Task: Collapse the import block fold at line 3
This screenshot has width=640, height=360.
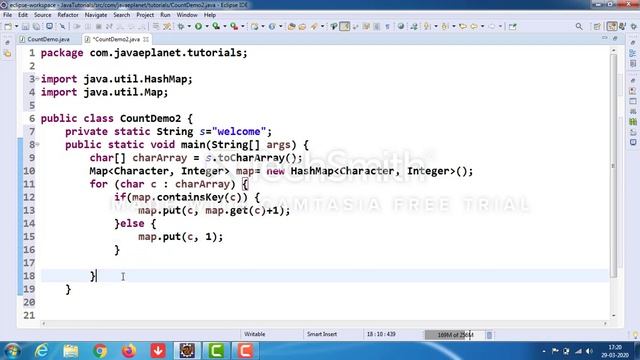Action: coord(37,78)
